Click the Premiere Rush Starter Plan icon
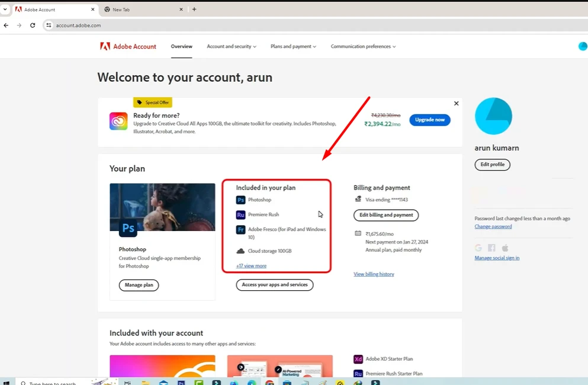Viewport: 588px width, 385px height. click(x=358, y=374)
